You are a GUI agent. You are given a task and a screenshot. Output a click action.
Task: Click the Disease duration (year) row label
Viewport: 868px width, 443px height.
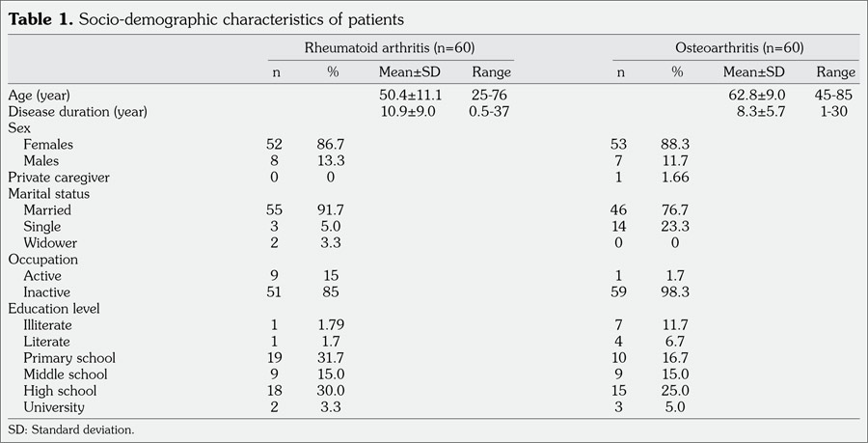[77, 111]
